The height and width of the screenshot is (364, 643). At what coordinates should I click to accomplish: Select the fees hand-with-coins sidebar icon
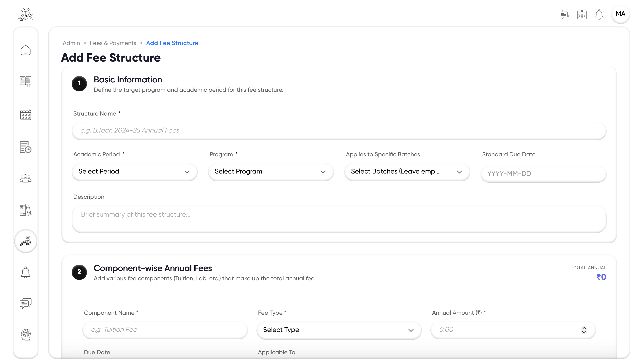[26, 241]
